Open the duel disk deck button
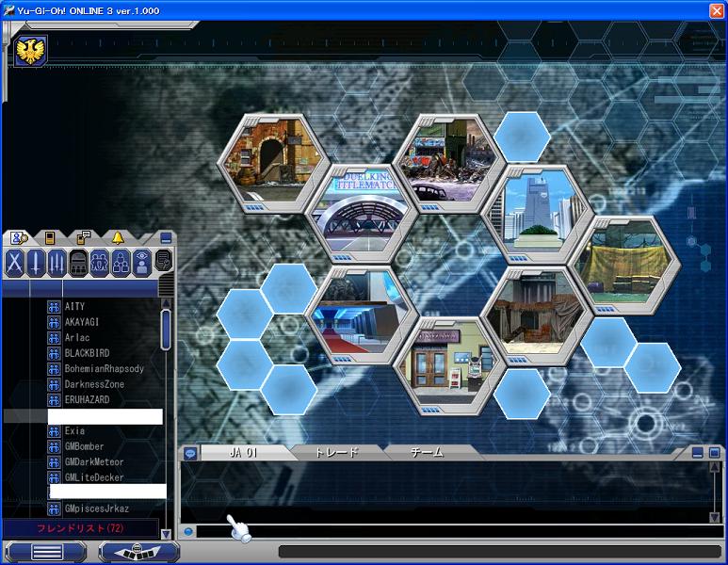The width and height of the screenshot is (728, 565). 138,552
